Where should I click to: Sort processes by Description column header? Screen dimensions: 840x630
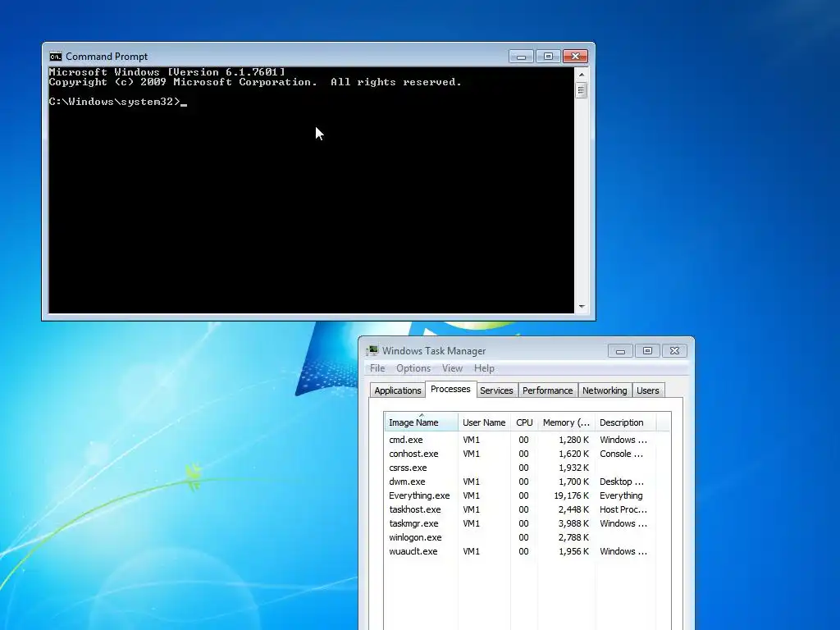(x=625, y=422)
